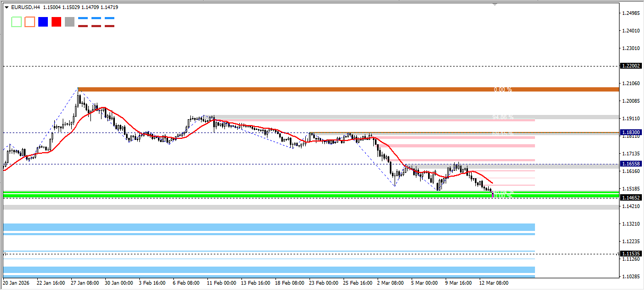Select the 1.14652 current price tag
Image resolution: width=644 pixels, height=290 pixels.
click(x=631, y=197)
